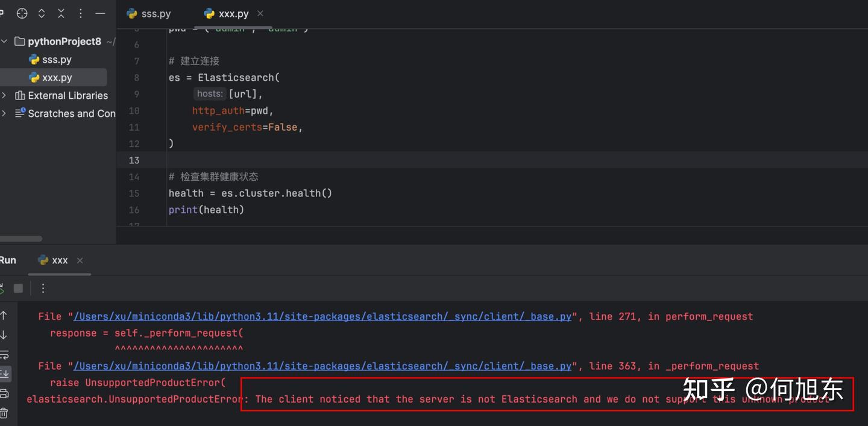Click line number 8 in the gutter

136,78
